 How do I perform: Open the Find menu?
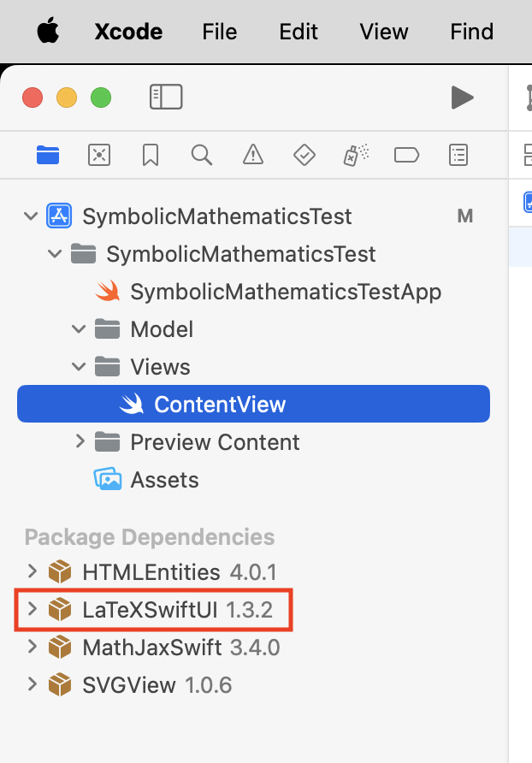point(471,32)
